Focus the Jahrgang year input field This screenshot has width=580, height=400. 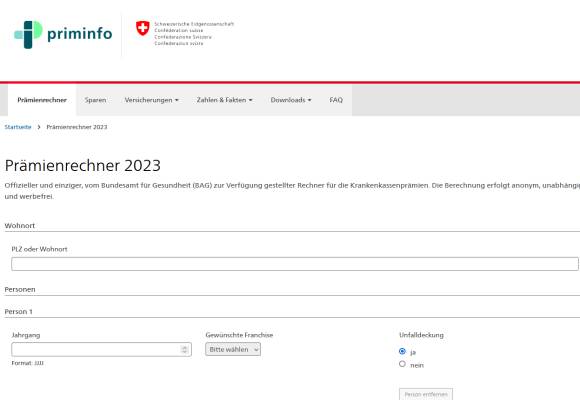point(101,349)
